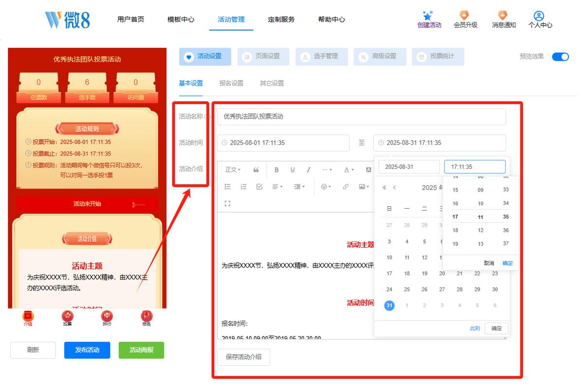Click the 创建活动 star icon
584x392 pixels.
[428, 15]
